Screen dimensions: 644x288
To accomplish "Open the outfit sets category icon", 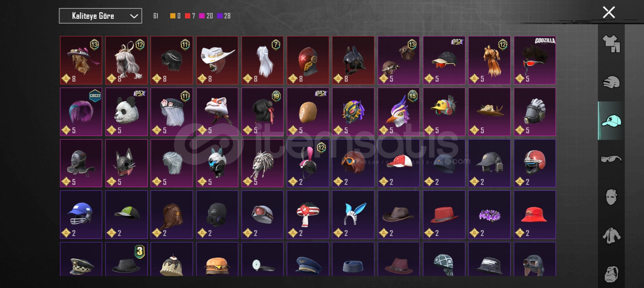I will (611, 44).
